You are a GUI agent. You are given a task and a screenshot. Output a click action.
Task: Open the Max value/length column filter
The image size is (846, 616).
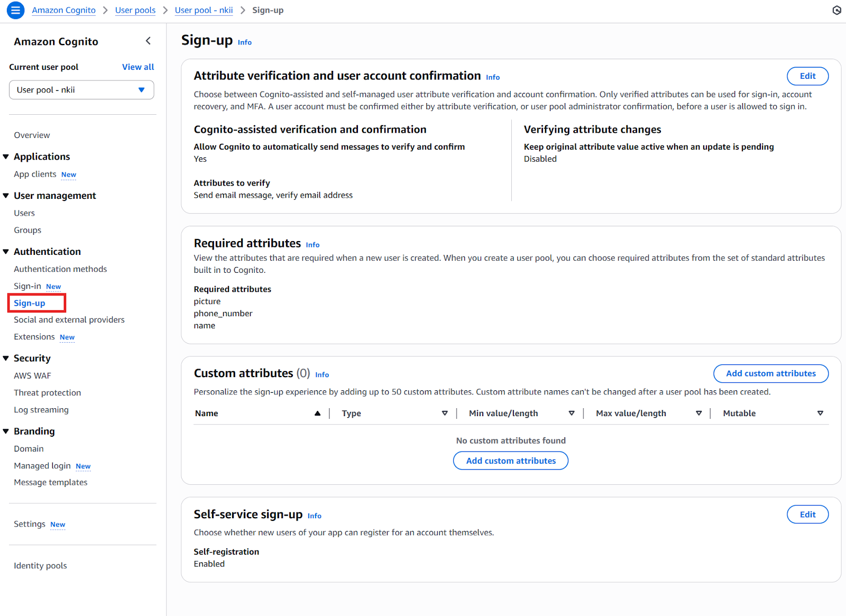point(699,413)
